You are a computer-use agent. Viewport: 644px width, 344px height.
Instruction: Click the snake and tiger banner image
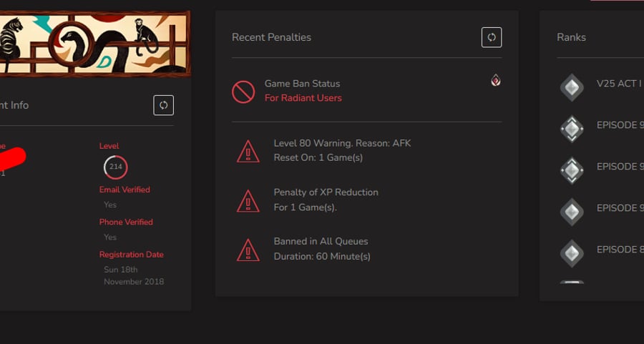tap(95, 44)
